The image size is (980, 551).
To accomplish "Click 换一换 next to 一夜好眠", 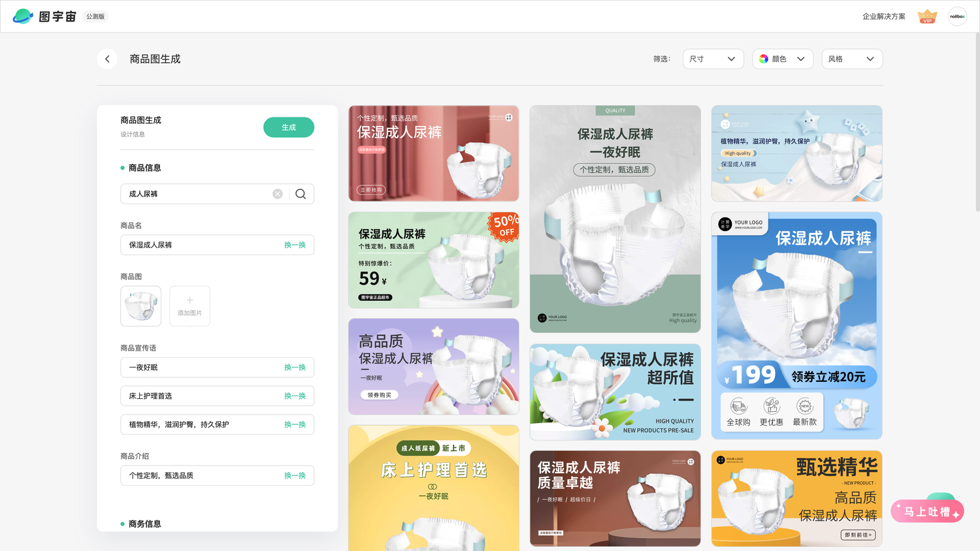I will (295, 368).
